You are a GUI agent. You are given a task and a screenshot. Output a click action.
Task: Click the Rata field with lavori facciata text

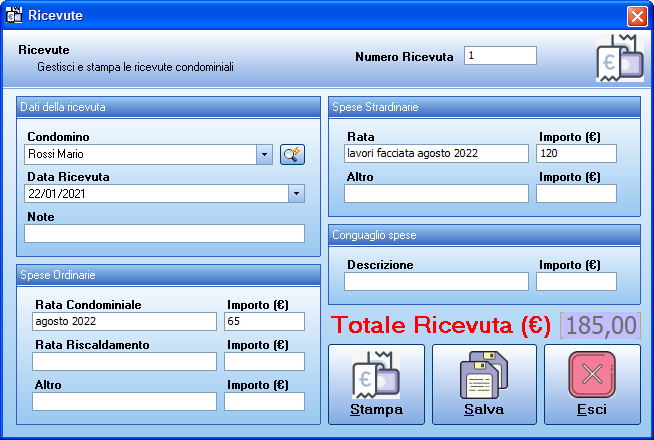(x=436, y=153)
